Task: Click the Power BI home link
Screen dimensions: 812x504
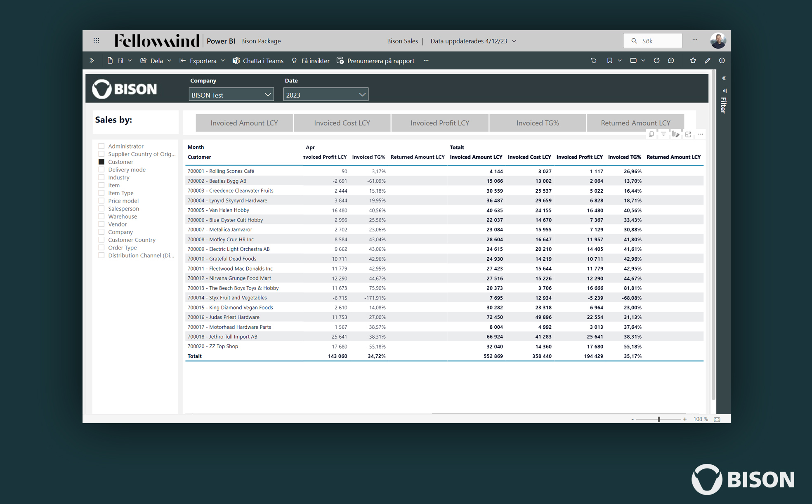Action: (x=221, y=41)
